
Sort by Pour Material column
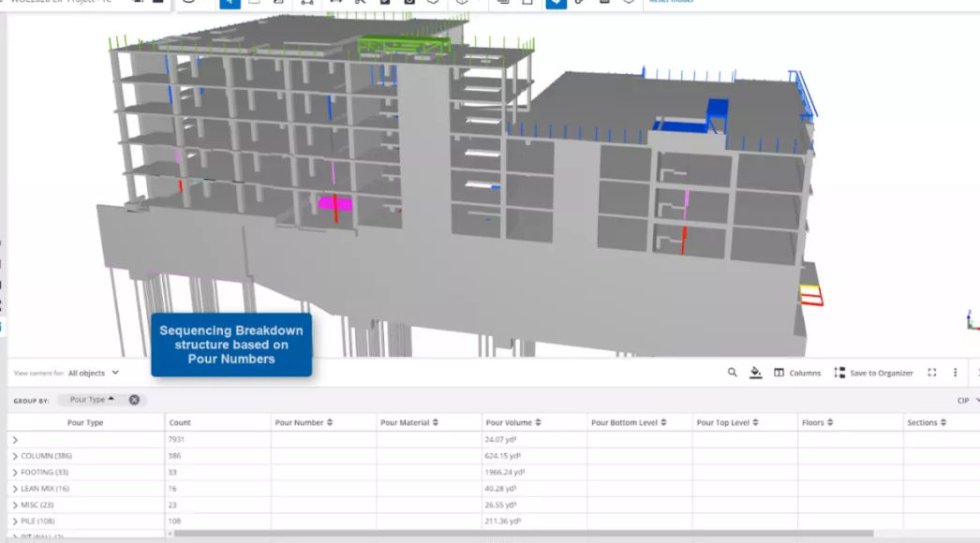[x=408, y=422]
